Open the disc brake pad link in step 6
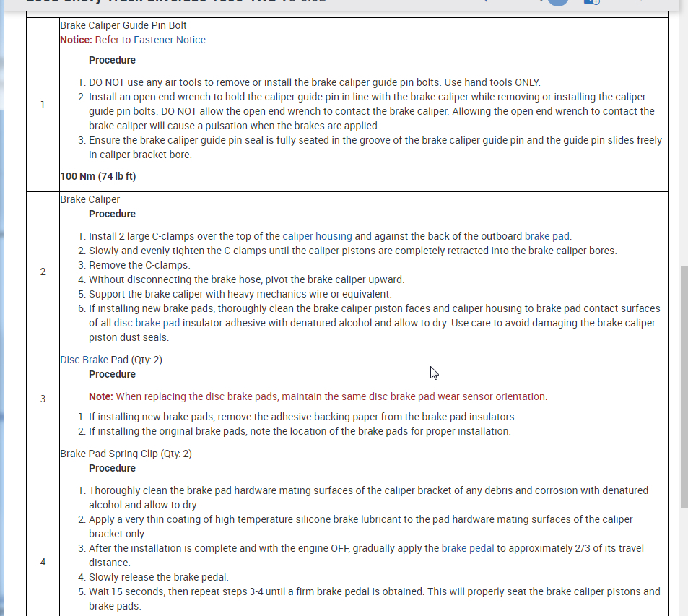Screen dimensions: 688x616 click(147, 323)
